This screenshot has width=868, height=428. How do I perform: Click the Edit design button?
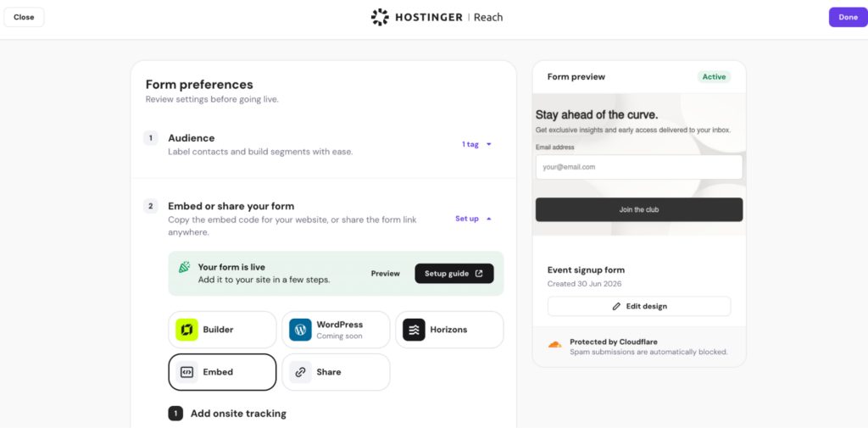click(x=639, y=306)
